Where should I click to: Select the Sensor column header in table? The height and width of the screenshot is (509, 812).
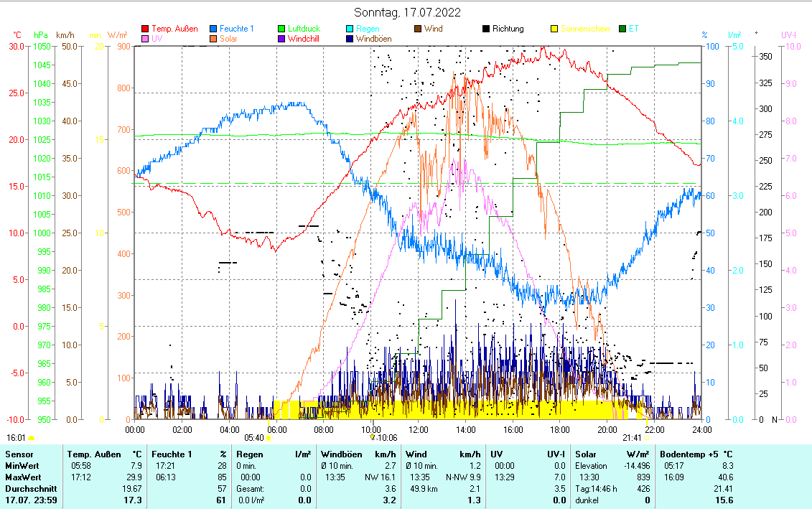[x=19, y=454]
